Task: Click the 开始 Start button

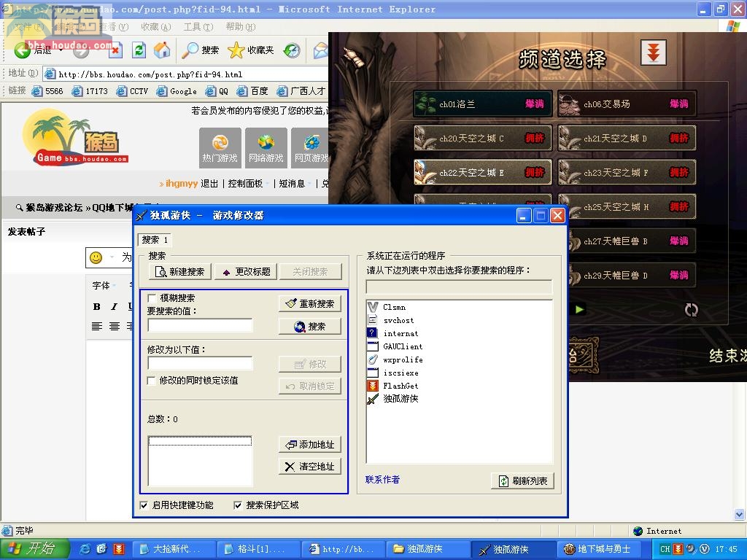Action: coord(35,548)
